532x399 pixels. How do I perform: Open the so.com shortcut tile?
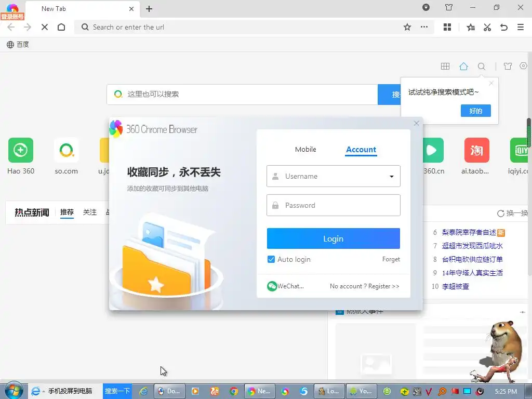[66, 156]
